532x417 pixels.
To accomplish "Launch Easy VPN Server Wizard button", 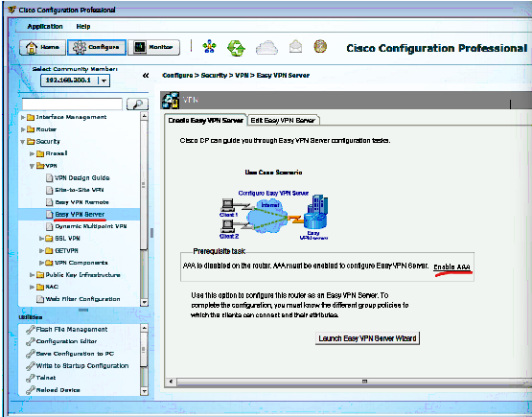I will (x=367, y=338).
